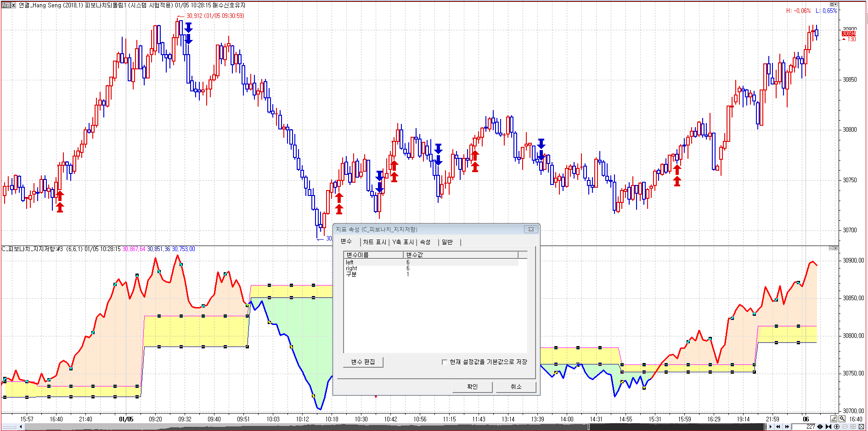Click the price change indicator ▲ 130
This screenshot has height=431, width=868.
click(849, 39)
